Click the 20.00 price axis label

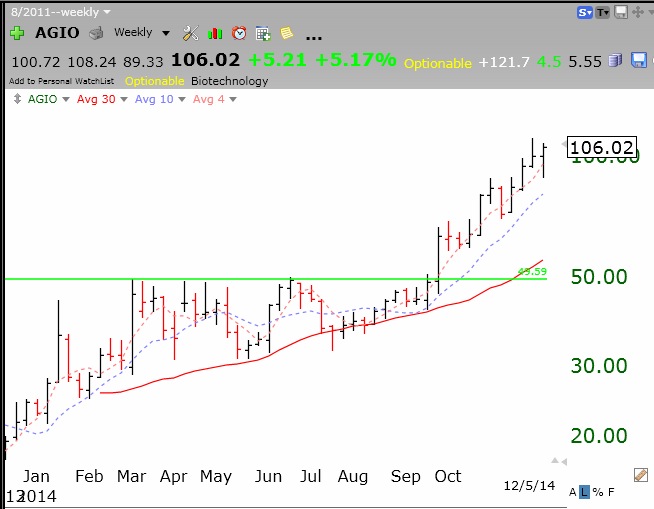(599, 436)
